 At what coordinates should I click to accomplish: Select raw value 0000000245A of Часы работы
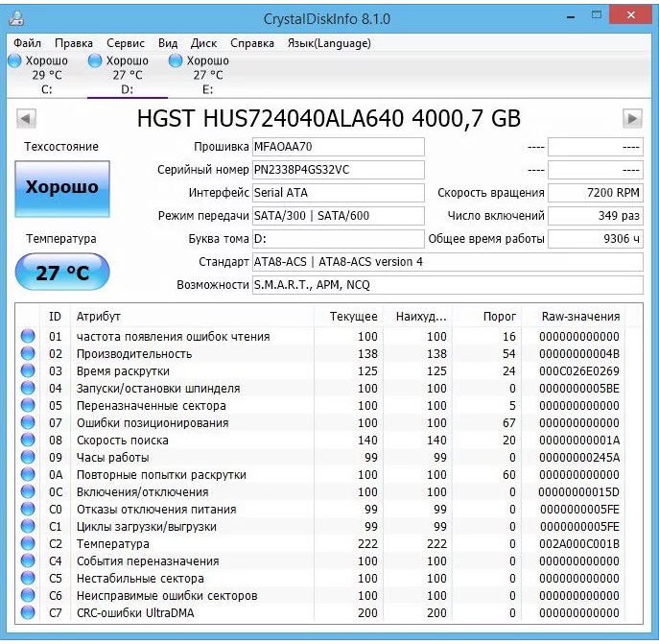[x=579, y=457]
